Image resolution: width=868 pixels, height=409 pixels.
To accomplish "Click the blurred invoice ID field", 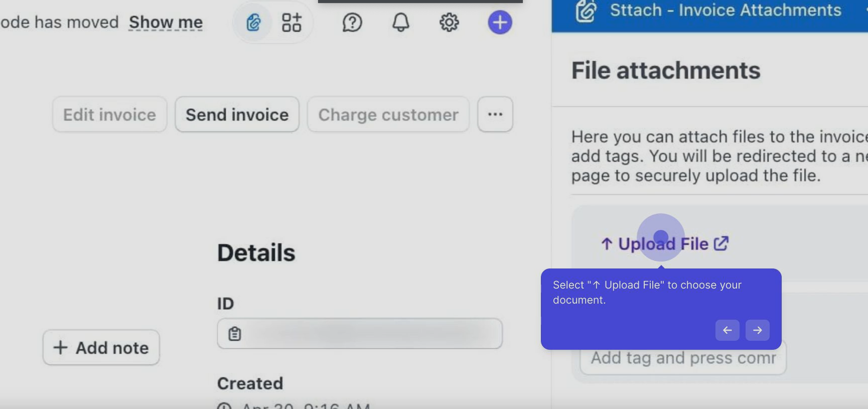I will [360, 334].
